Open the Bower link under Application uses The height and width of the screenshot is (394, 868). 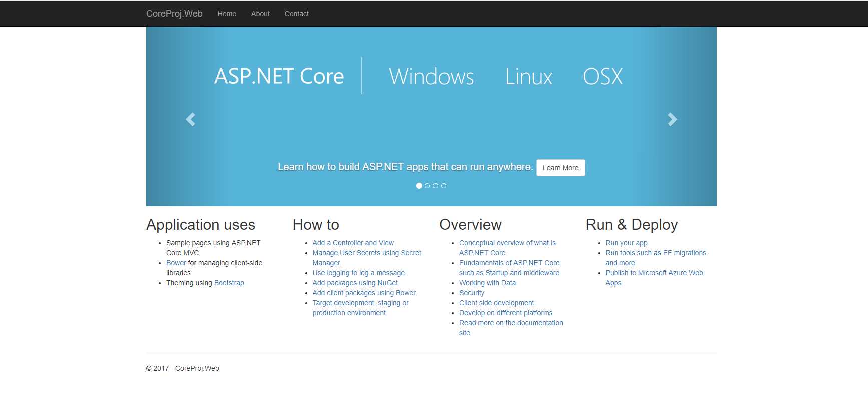point(176,263)
